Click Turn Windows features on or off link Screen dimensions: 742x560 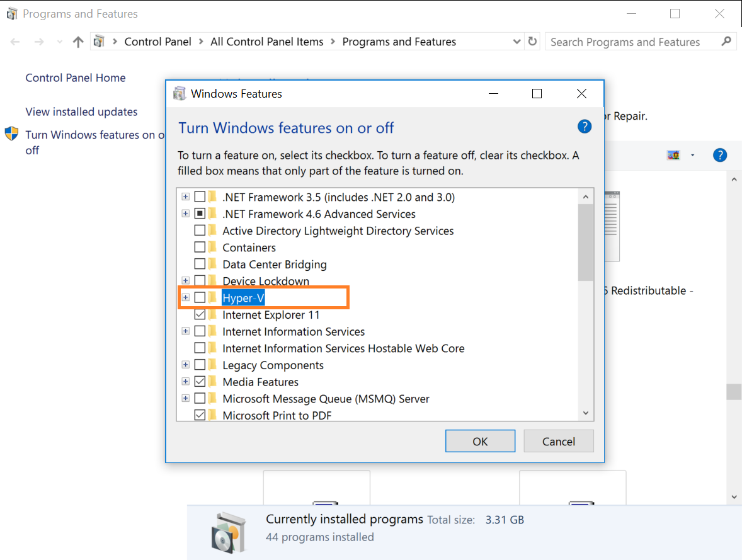coord(94,142)
